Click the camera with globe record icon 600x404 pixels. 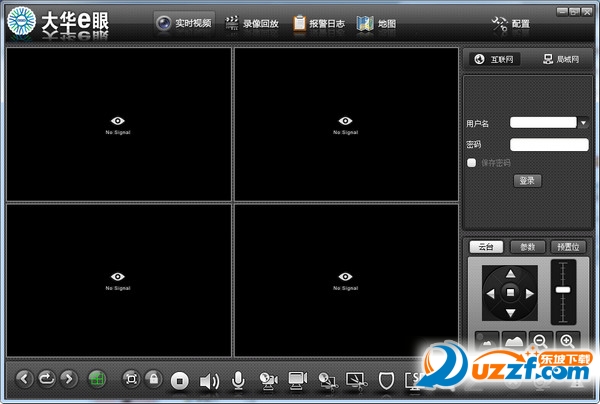[x=268, y=381]
